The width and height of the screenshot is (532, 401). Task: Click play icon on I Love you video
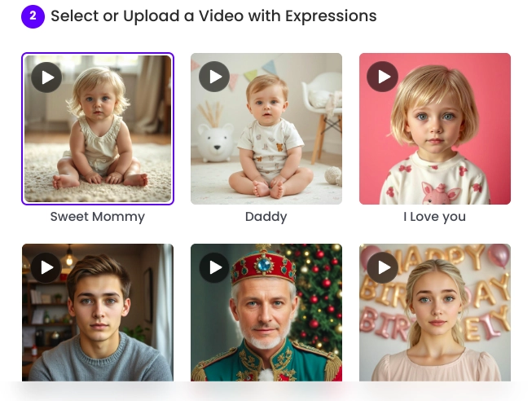(382, 77)
